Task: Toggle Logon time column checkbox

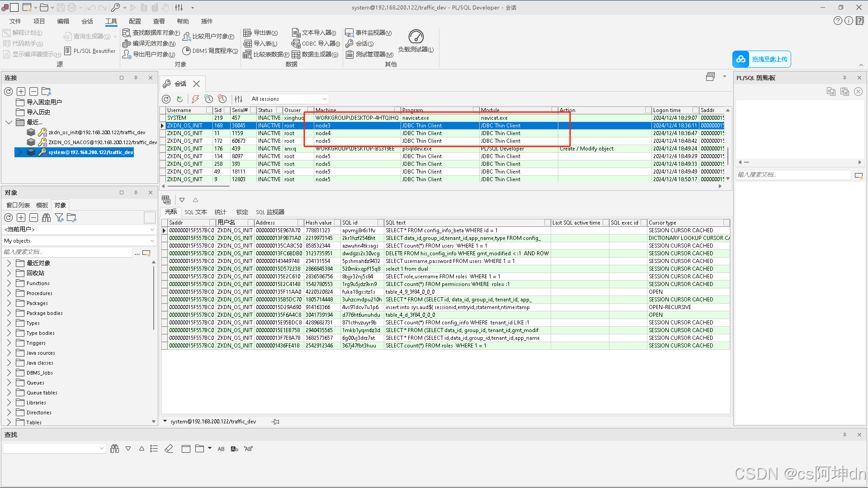Action: [x=696, y=110]
